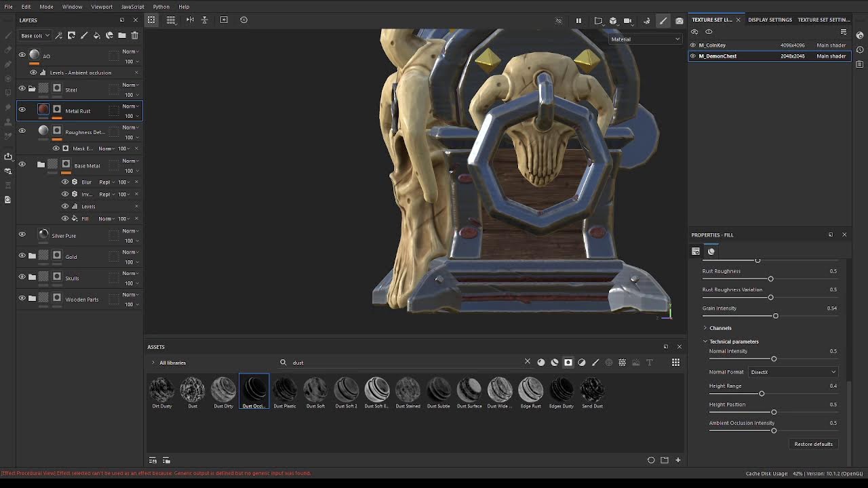Image resolution: width=868 pixels, height=488 pixels.
Task: Click the Restore defaults button
Action: [813, 444]
